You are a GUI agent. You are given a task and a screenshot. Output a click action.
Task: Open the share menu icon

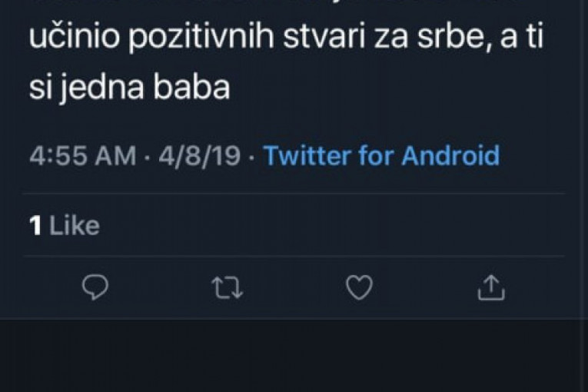[x=490, y=288]
